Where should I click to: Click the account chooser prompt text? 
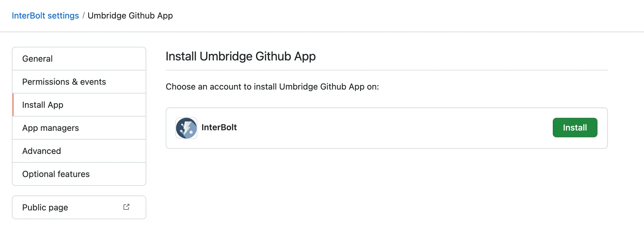click(x=272, y=87)
